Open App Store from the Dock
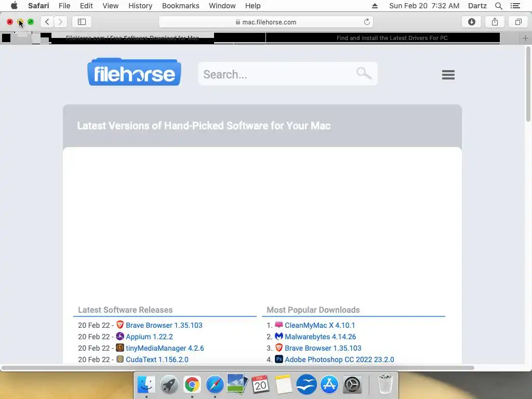Viewport: 532px width, 399px height. 329,385
